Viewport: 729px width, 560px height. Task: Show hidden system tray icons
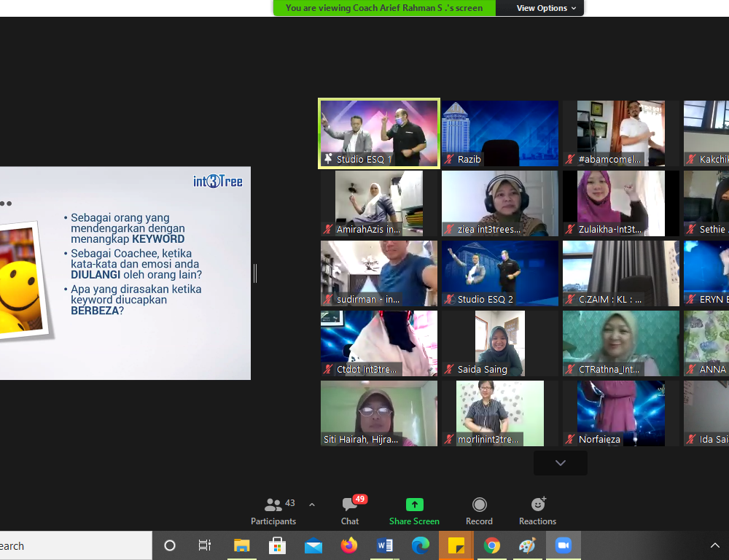tap(714, 545)
